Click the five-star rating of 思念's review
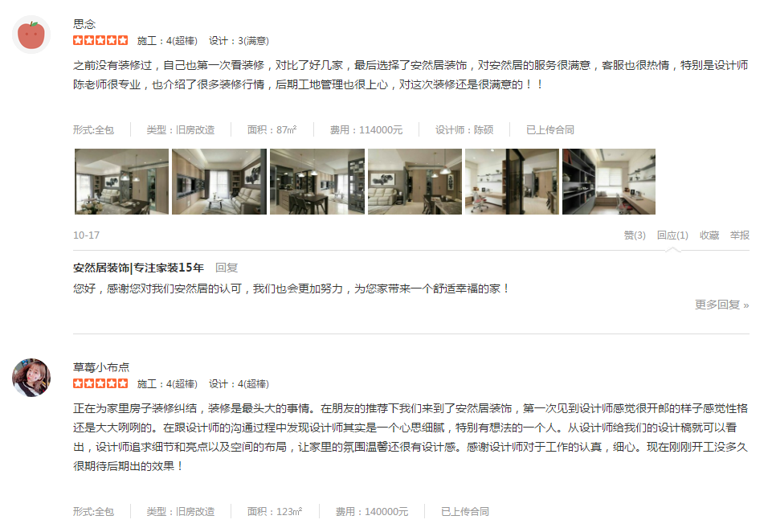This screenshot has width=768, height=532. (100, 40)
